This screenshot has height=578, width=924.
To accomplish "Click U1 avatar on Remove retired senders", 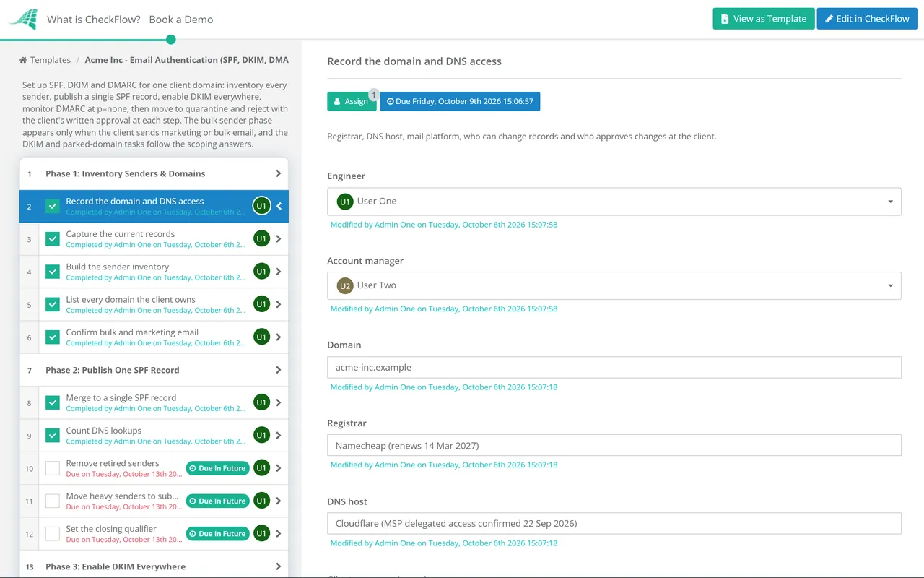I will 261,468.
